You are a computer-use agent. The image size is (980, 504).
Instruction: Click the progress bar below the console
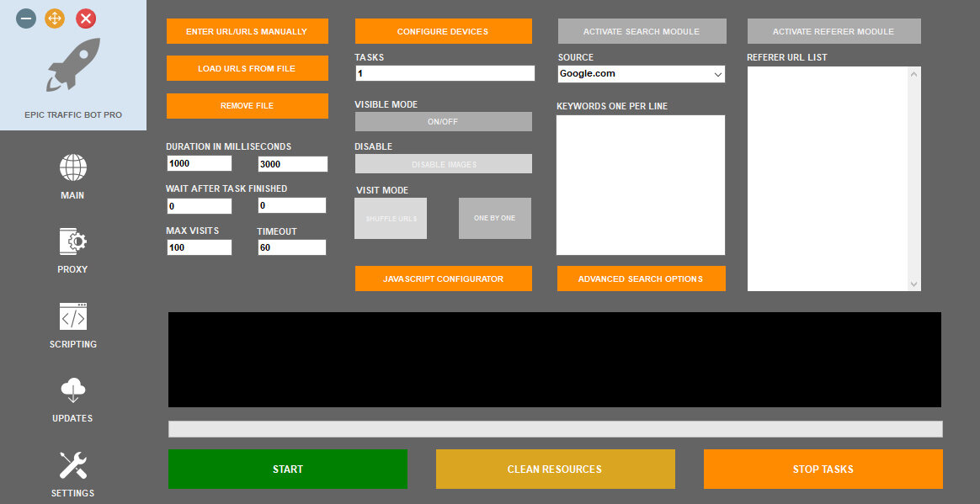pos(555,429)
